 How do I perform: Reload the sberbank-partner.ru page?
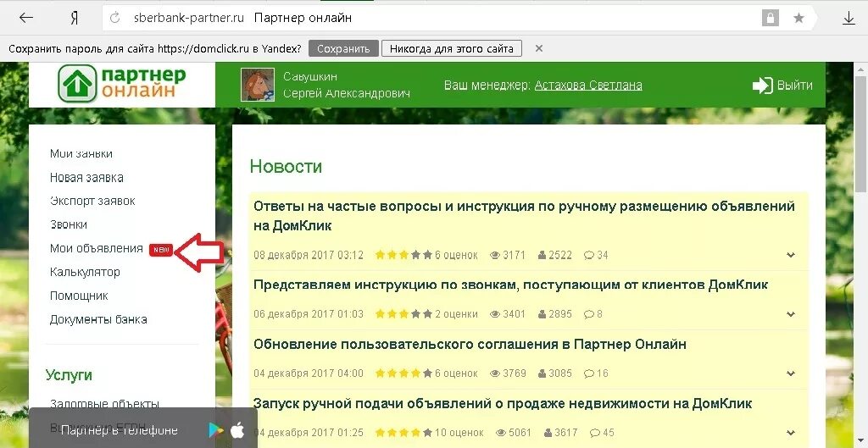pos(114,18)
